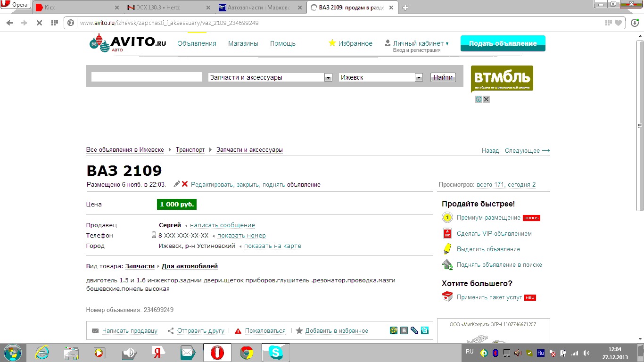Viewport: 644px width, 362px height.
Task: Share via Mail.ru @ icon
Action: click(394, 330)
